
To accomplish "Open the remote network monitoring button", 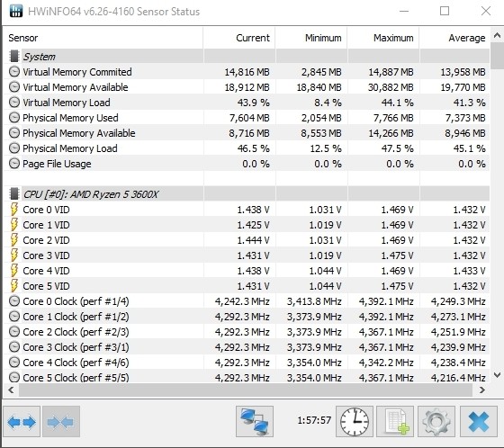I will tap(255, 421).
